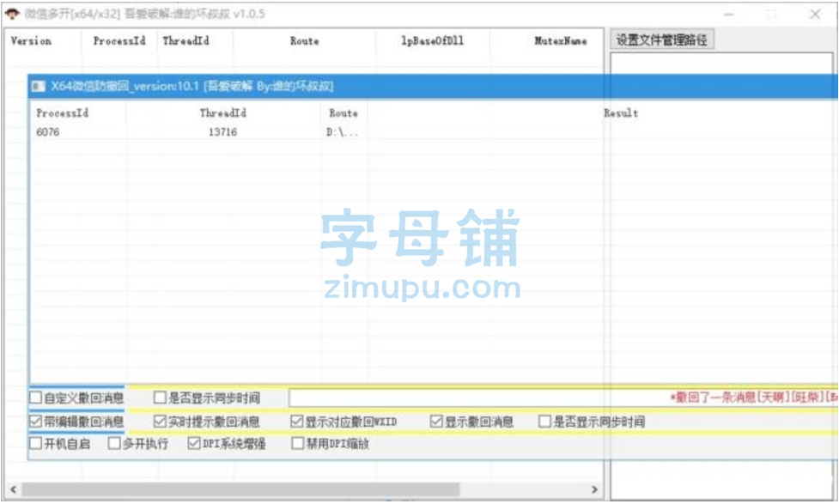Click the anti-recall window's ProcessId header
Image resolution: width=839 pixels, height=504 pixels.
(x=62, y=112)
